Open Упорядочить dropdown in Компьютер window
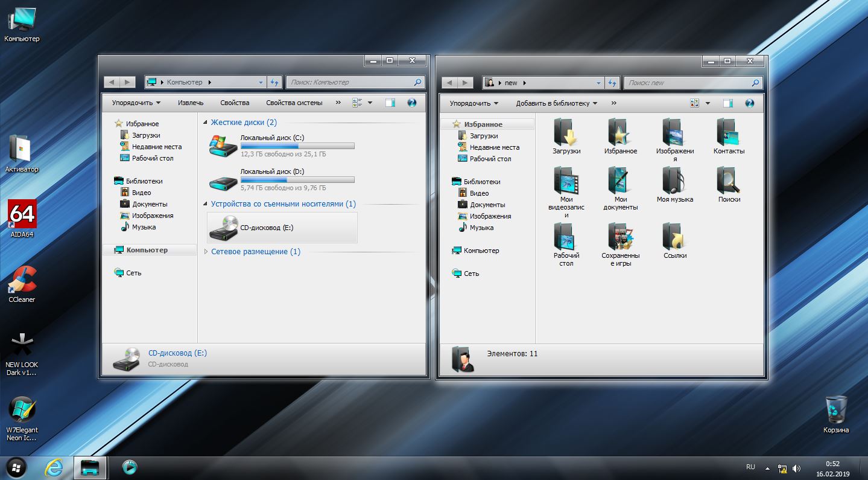The height and width of the screenshot is (480, 868). (136, 103)
